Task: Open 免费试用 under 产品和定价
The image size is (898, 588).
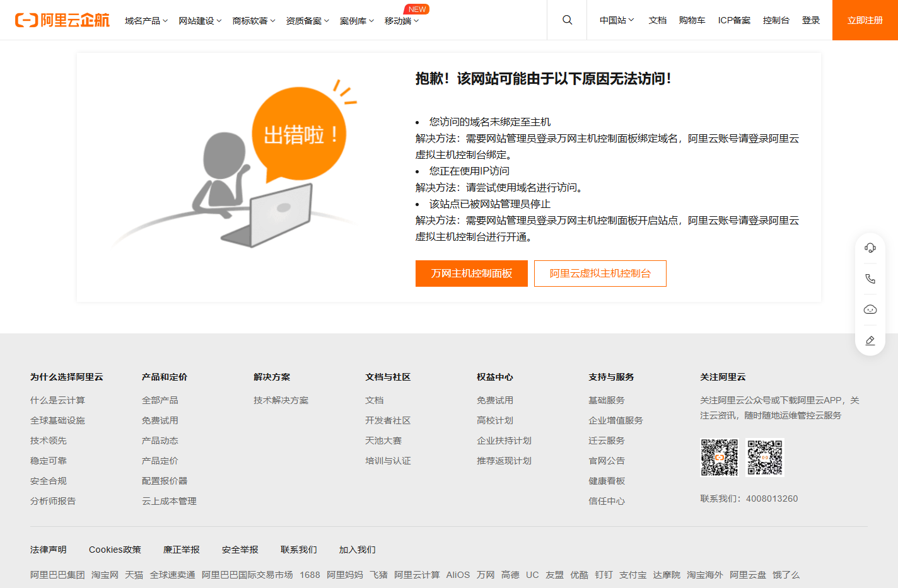Action: [160, 420]
